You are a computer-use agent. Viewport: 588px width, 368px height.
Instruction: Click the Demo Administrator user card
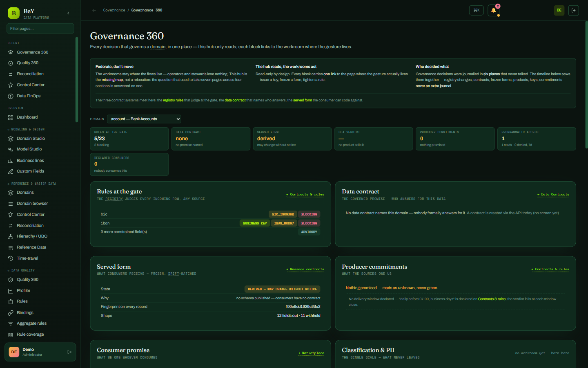40,352
